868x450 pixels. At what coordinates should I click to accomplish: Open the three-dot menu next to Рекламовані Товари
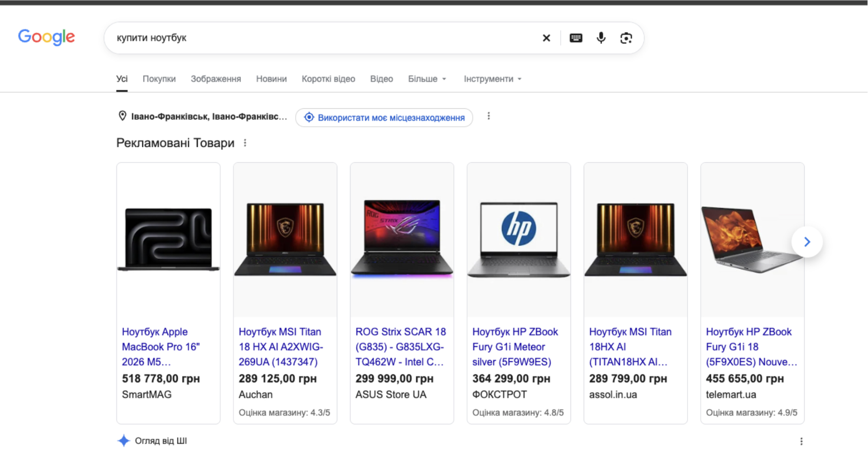245,143
